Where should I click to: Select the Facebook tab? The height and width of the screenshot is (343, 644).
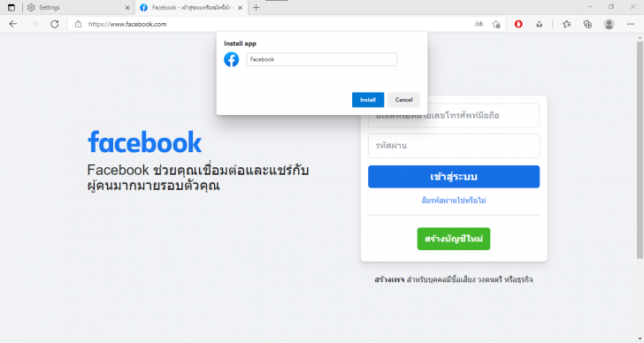[191, 7]
